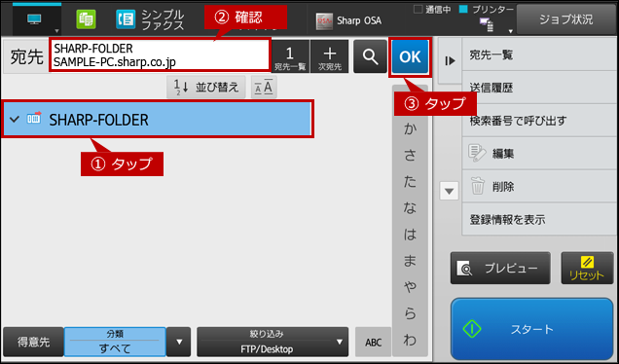Open Job Status (ジョブ状況) screen
Screen dimensions: 619x364
(x=566, y=19)
